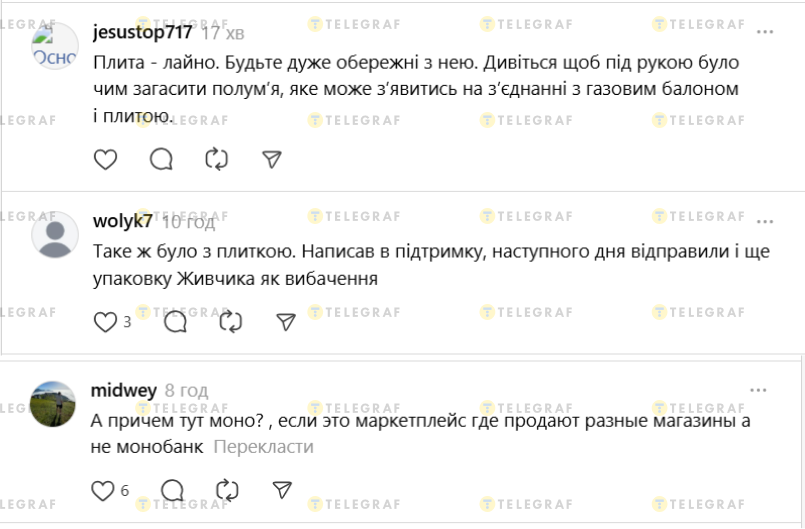The height and width of the screenshot is (529, 805).
Task: Click the Перекласти translate link
Action: (x=263, y=446)
